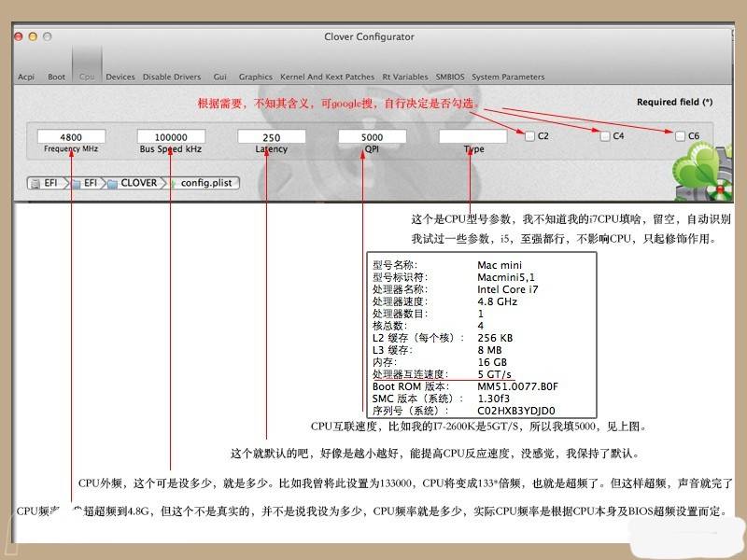Click the empty Type field
747x560 pixels.
pos(473,136)
